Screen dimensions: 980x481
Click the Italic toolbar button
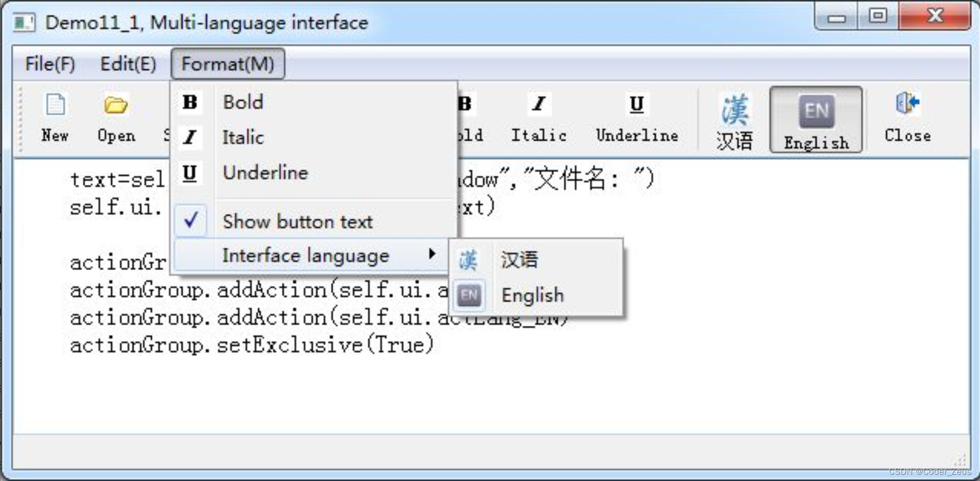539,118
